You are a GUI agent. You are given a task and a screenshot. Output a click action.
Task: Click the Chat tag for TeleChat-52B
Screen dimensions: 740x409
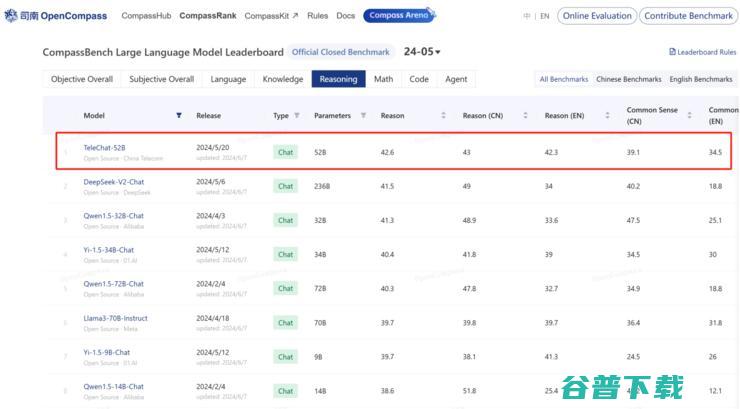[286, 152]
